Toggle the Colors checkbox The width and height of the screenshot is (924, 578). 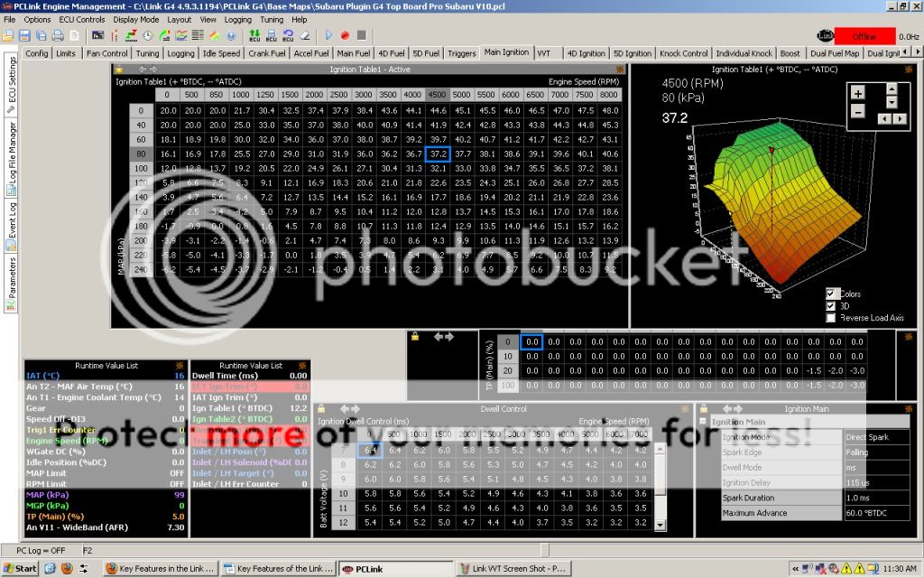coord(831,294)
